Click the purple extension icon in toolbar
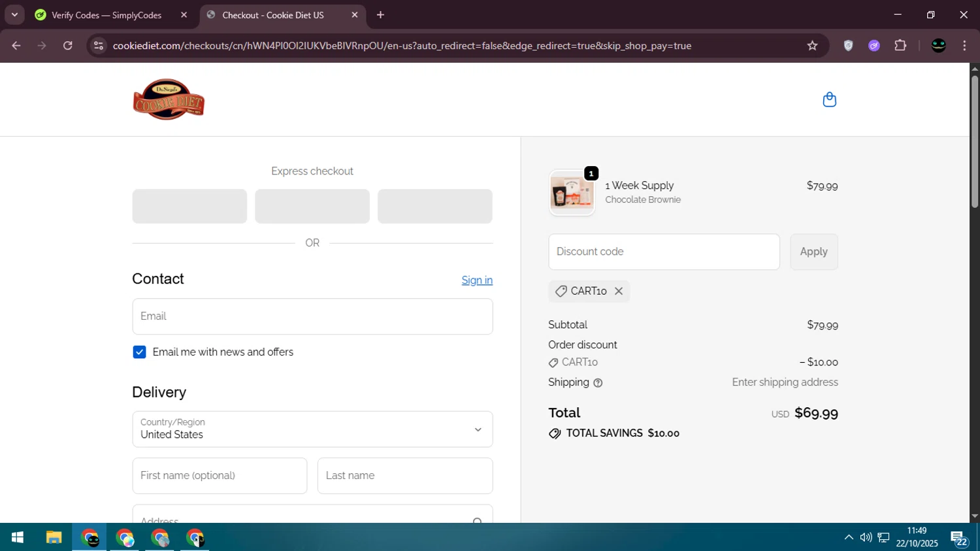 [874, 46]
